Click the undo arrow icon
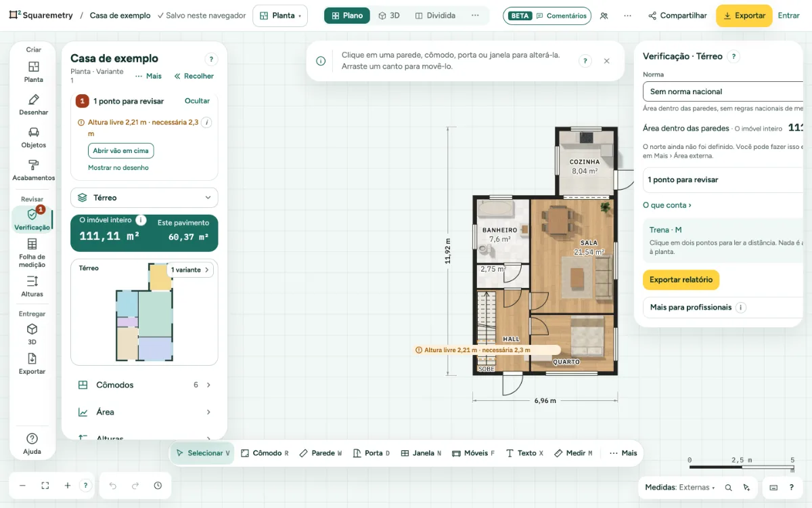Screen dimensions: 812x508 (113, 486)
